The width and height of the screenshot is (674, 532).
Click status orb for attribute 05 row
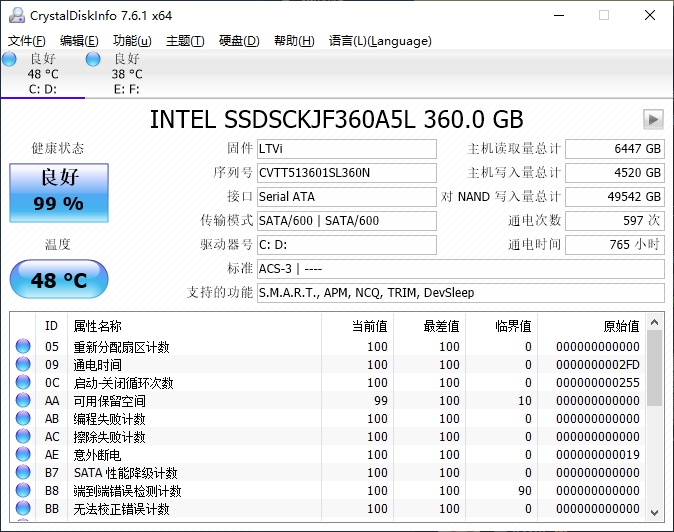click(x=24, y=347)
